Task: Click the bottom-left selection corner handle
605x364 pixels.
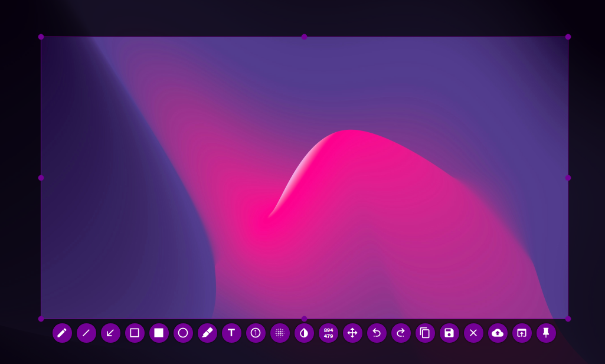Action: click(41, 319)
